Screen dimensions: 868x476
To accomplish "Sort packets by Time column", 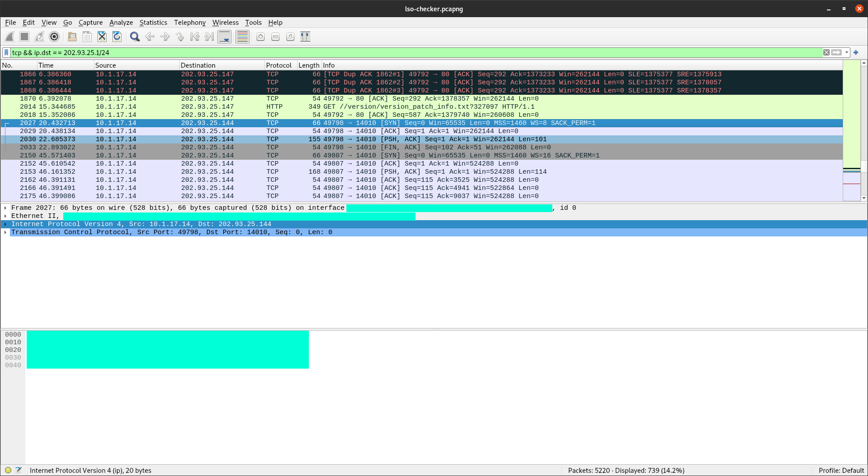I will coord(65,65).
